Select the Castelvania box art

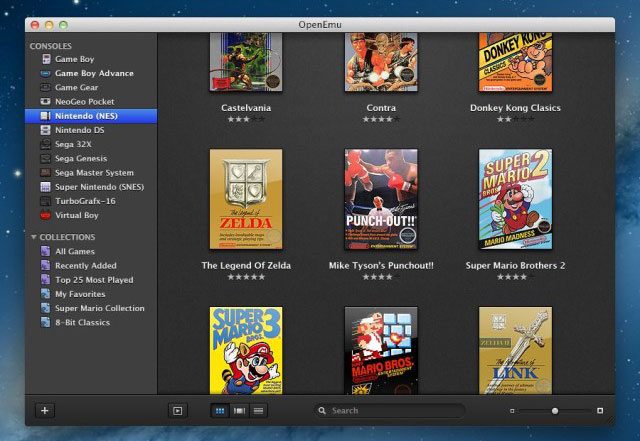coord(246,62)
